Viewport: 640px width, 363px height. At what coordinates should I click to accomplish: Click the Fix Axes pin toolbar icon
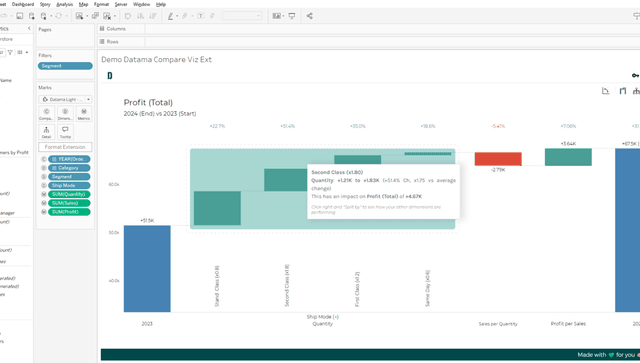point(212,16)
